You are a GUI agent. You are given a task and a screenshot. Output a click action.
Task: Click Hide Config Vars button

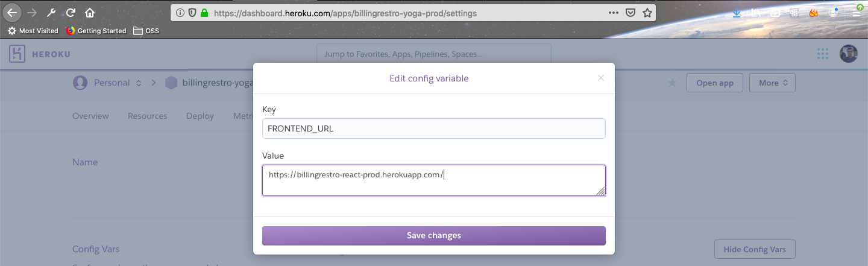(755, 249)
